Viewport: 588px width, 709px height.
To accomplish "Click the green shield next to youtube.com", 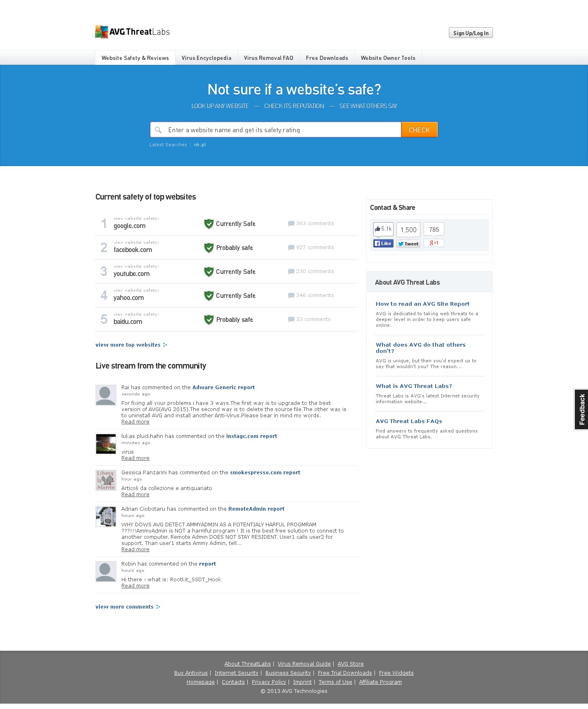I will [x=209, y=272].
